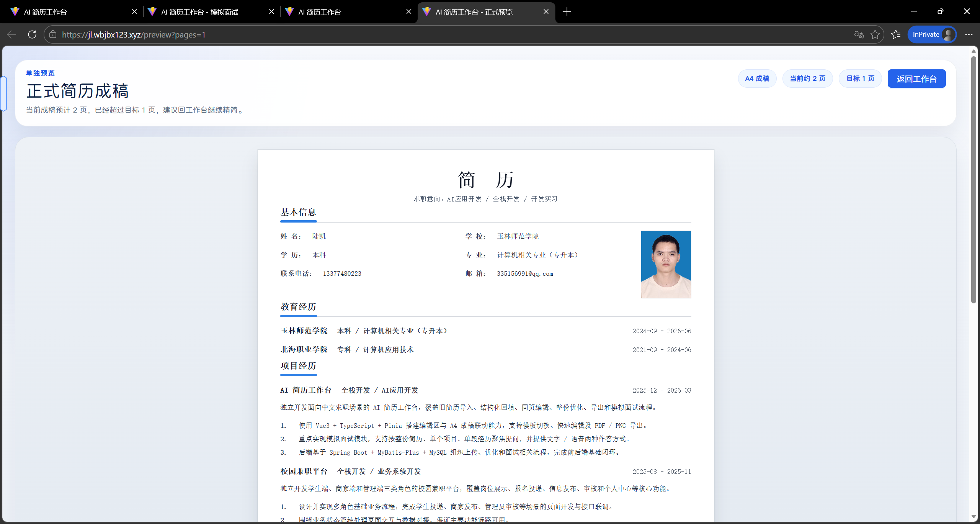Click the back navigation arrow

point(11,34)
